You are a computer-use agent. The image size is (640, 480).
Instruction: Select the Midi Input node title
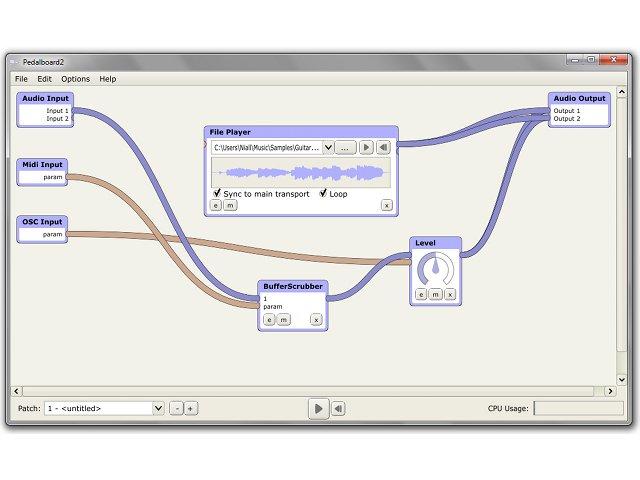click(x=42, y=164)
